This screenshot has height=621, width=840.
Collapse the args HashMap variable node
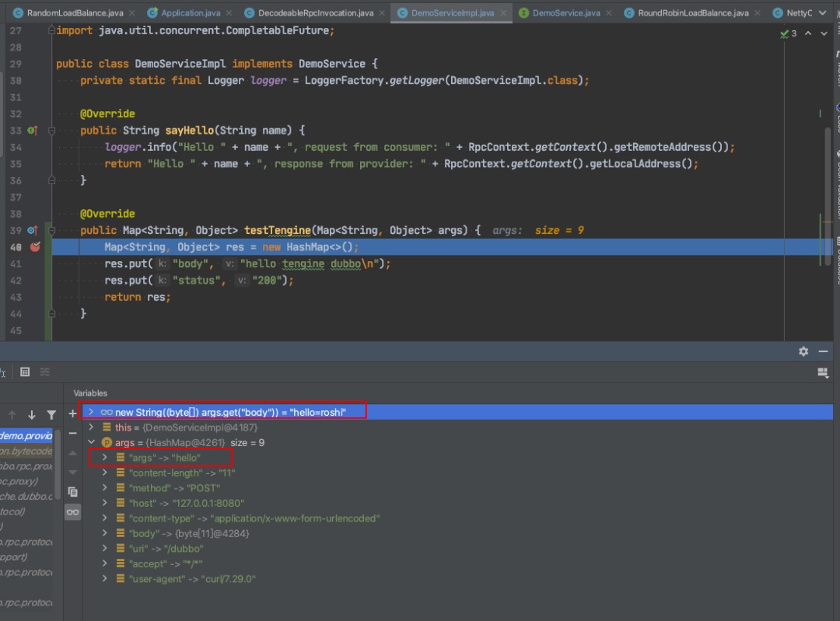pyautogui.click(x=91, y=442)
